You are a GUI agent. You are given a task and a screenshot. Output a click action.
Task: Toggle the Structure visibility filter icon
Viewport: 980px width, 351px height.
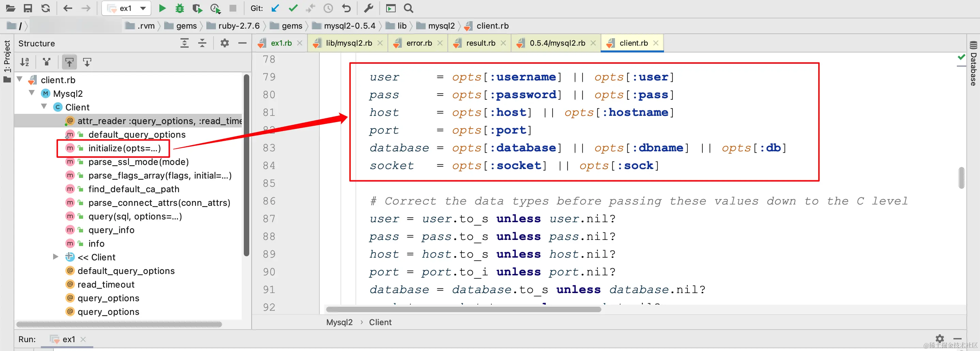(47, 62)
